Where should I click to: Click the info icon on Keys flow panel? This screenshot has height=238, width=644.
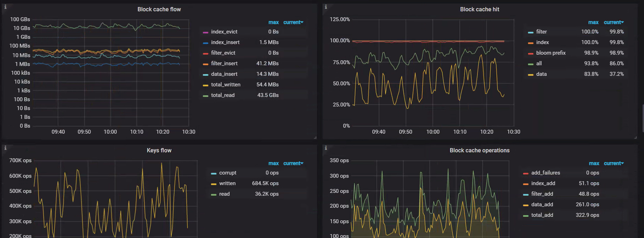[x=5, y=148]
